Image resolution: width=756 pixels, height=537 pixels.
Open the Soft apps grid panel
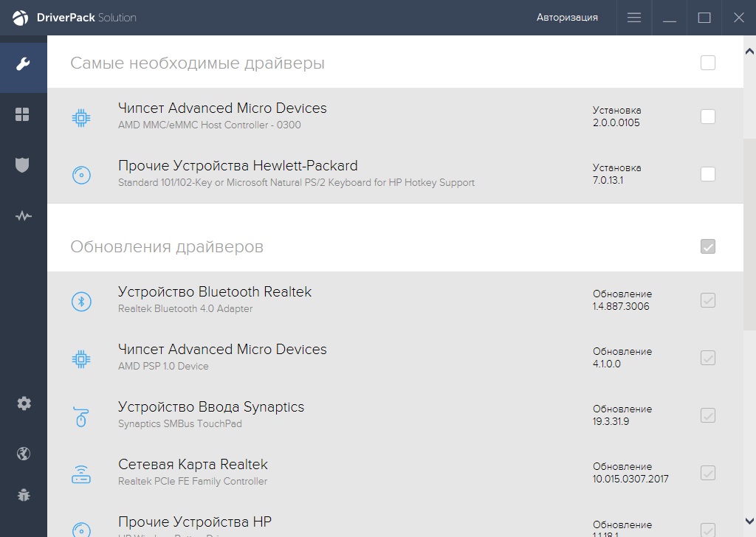tap(23, 114)
